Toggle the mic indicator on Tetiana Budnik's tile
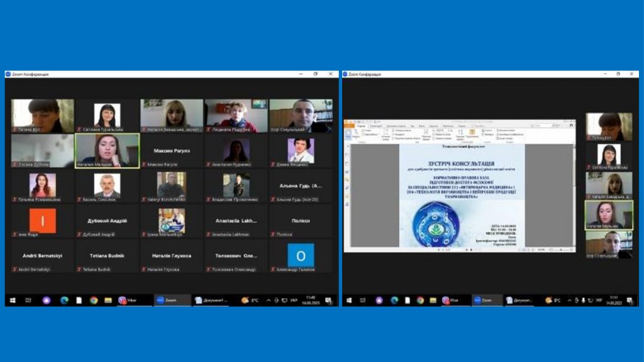Screen dimensions: 644x362 coord(79,270)
